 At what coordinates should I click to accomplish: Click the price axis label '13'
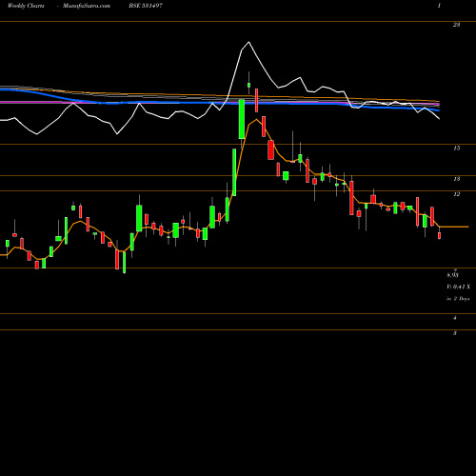pos(456,179)
